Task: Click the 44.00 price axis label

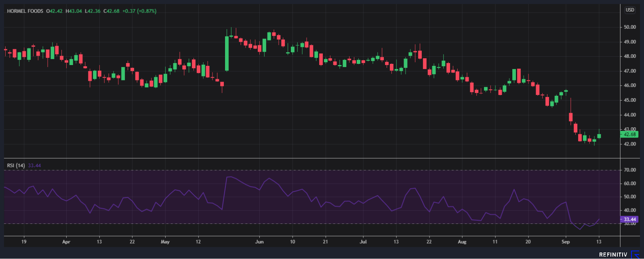Action: 630,115
